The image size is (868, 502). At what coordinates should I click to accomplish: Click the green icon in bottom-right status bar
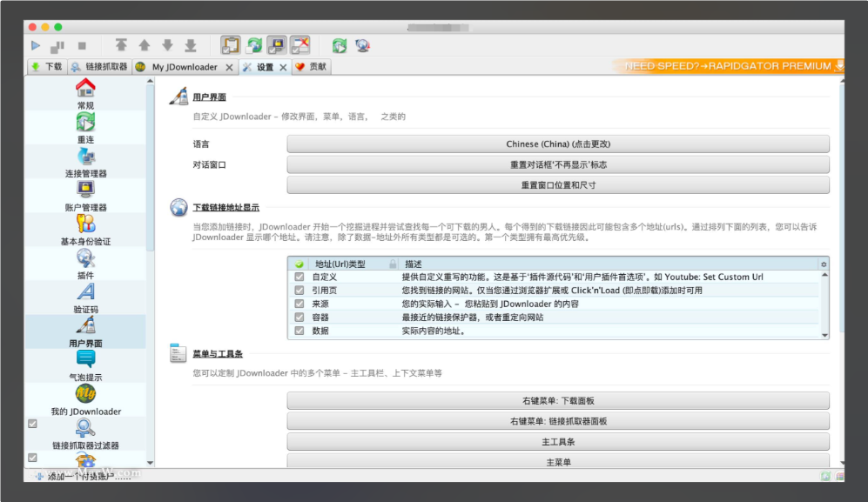point(825,476)
